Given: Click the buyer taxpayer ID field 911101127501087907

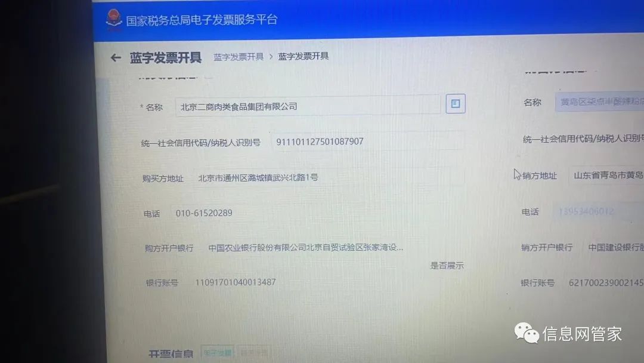Looking at the screenshot, I should (367, 141).
